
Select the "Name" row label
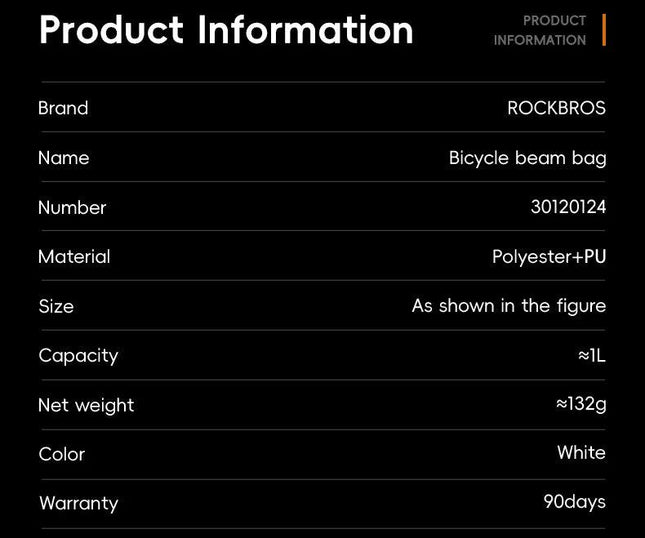63,158
